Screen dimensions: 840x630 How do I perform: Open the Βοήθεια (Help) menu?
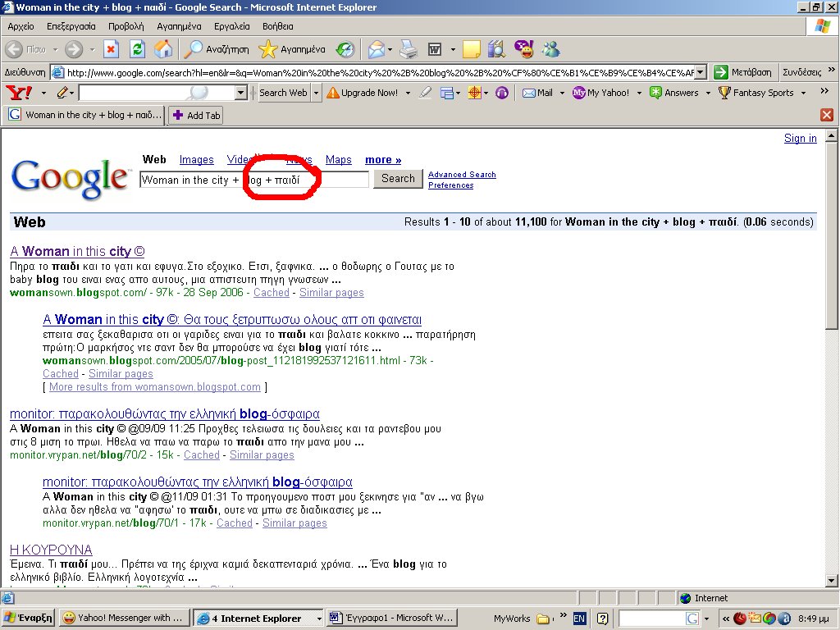click(x=278, y=26)
